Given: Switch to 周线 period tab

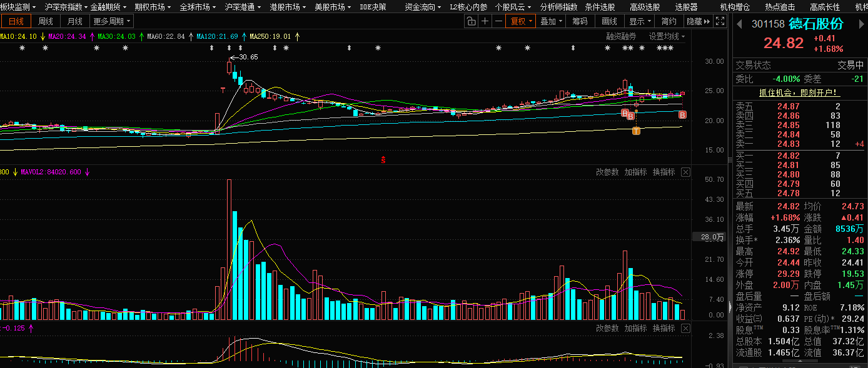Looking at the screenshot, I should point(46,21).
